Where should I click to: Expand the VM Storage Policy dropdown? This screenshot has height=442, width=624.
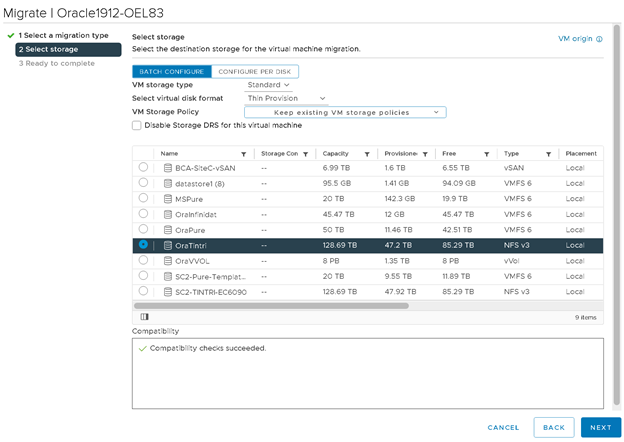click(345, 112)
